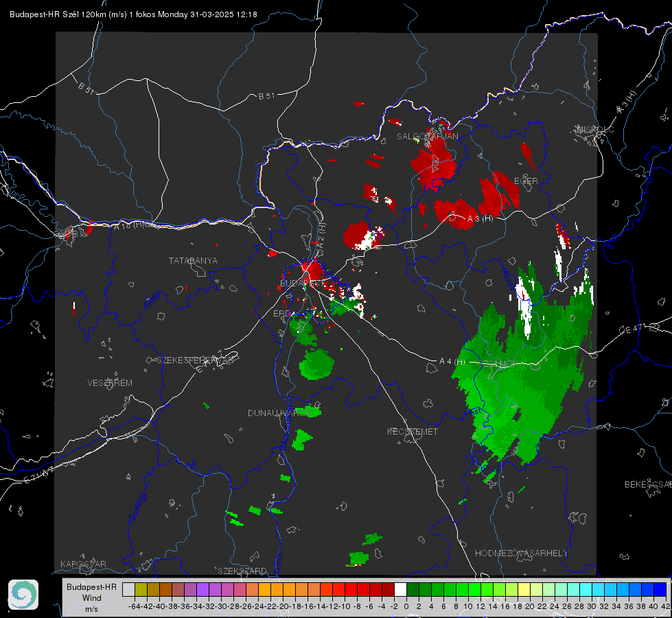This screenshot has height=618, width=672.
Task: Select the BUDAPEST city label
Action: tap(302, 284)
